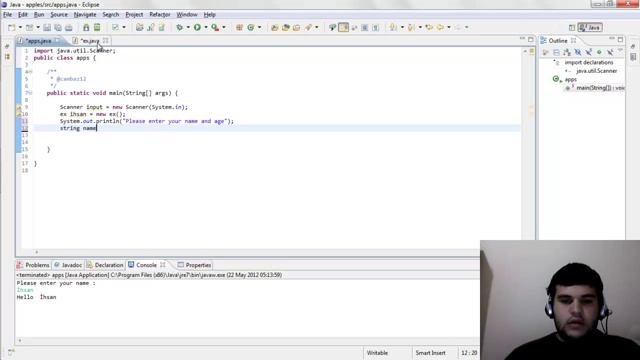Open the Navigate menu
Screen dimensions: 640x360
tap(85, 15)
